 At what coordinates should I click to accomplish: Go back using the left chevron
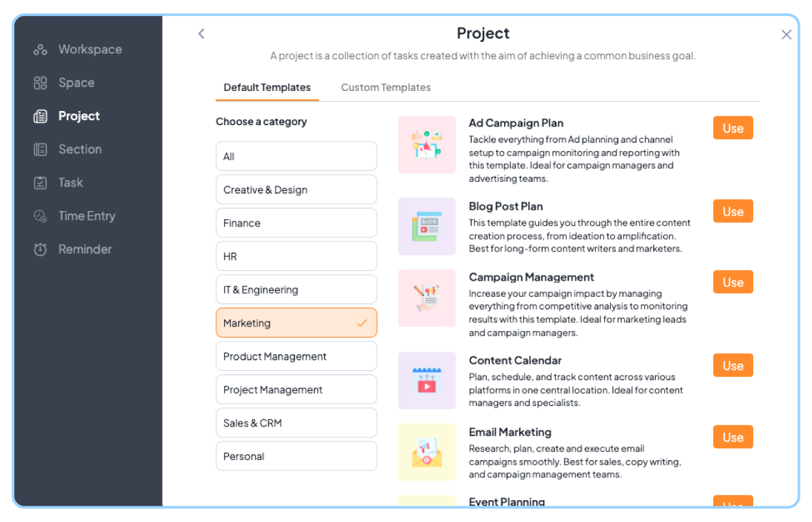[201, 34]
